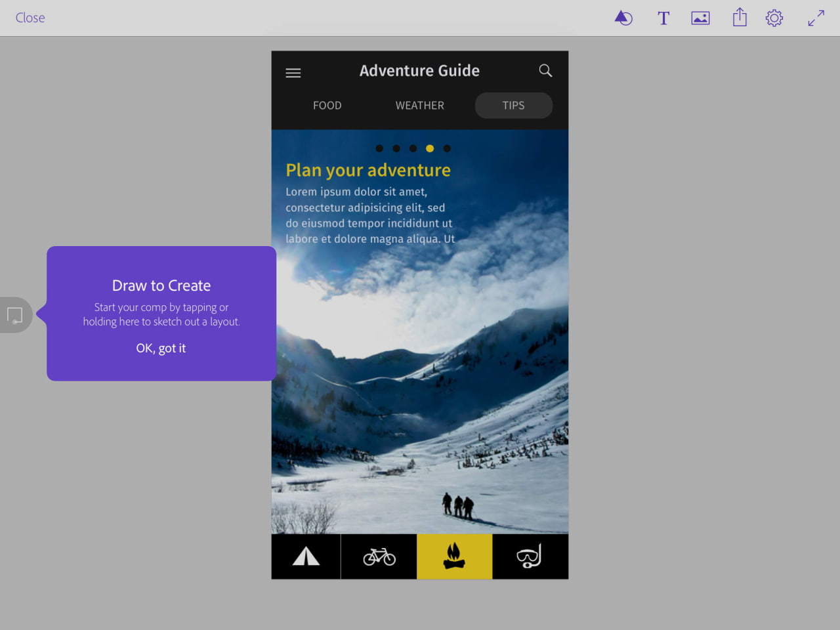Expand the side panel tab on left edge
Image resolution: width=840 pixels, height=630 pixels.
(x=13, y=315)
